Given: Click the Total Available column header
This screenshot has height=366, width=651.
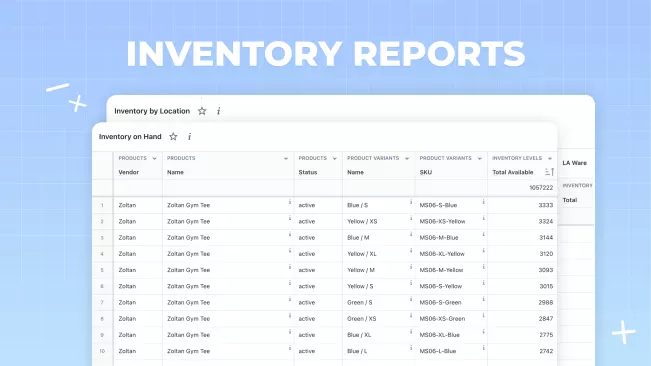Looking at the screenshot, I should click(513, 172).
